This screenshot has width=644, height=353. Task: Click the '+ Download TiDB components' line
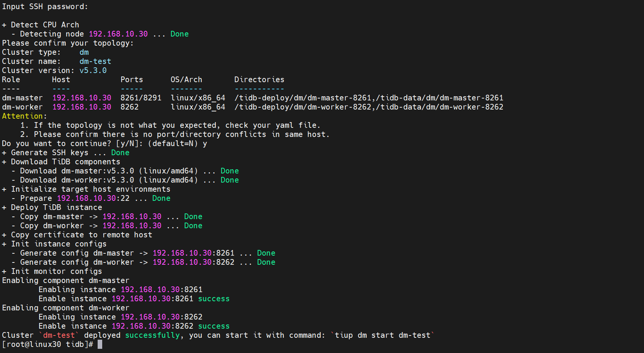coord(61,162)
